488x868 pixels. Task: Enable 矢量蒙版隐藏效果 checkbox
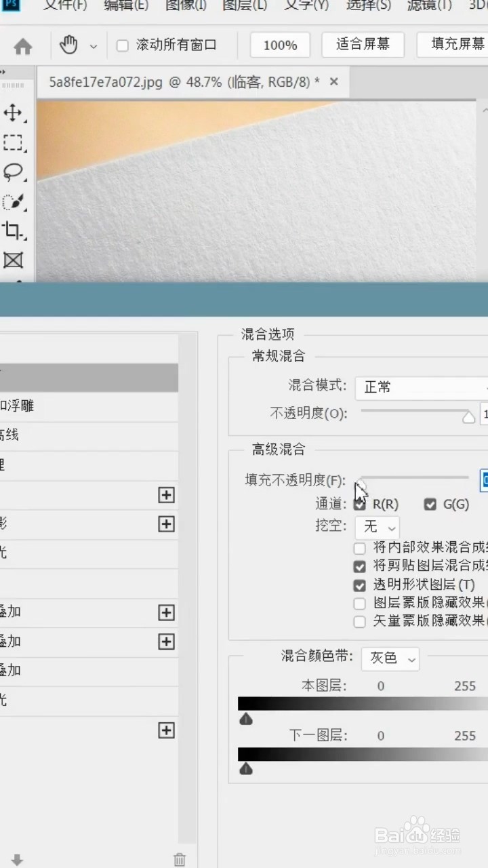pyautogui.click(x=360, y=621)
